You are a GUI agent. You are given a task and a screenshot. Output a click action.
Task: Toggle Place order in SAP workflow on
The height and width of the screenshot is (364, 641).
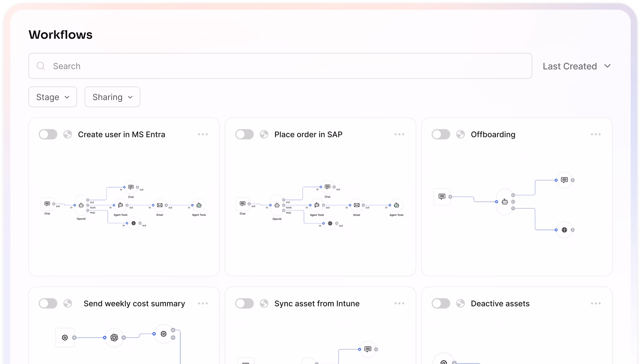(244, 134)
